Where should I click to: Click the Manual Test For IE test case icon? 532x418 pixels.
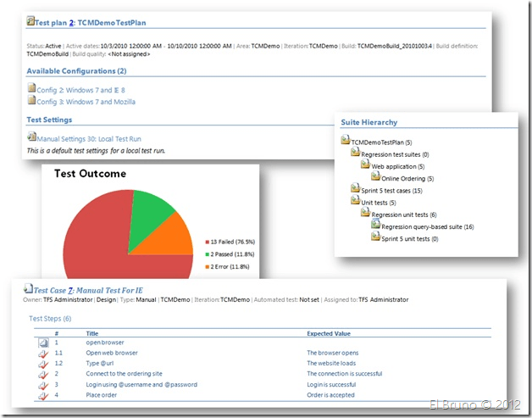28,289
